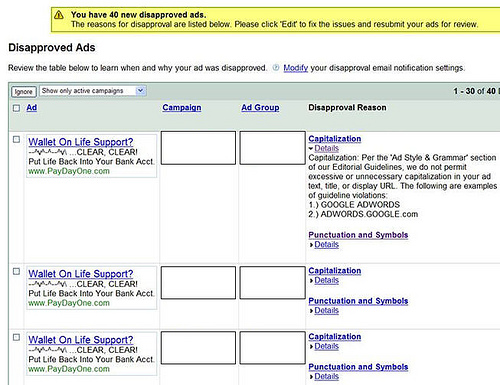This screenshot has width=500, height=385.
Task: Open the Show only active campaigns dropdown
Action: (x=93, y=91)
